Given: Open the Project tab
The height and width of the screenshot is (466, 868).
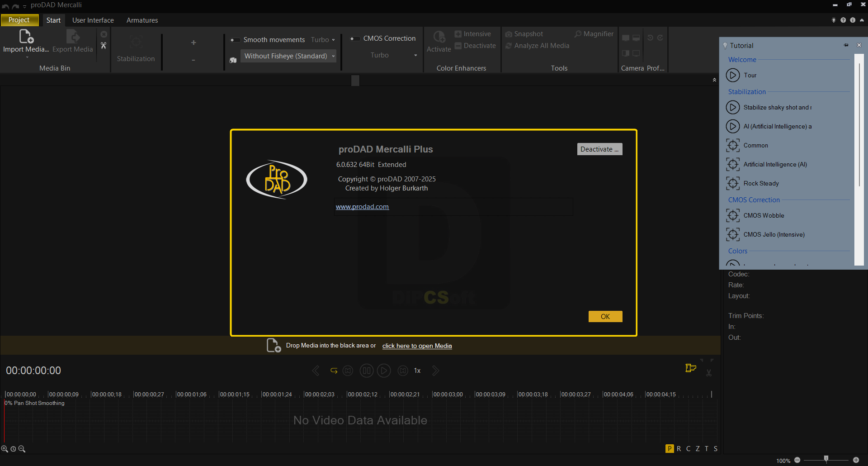Looking at the screenshot, I should pyautogui.click(x=19, y=20).
